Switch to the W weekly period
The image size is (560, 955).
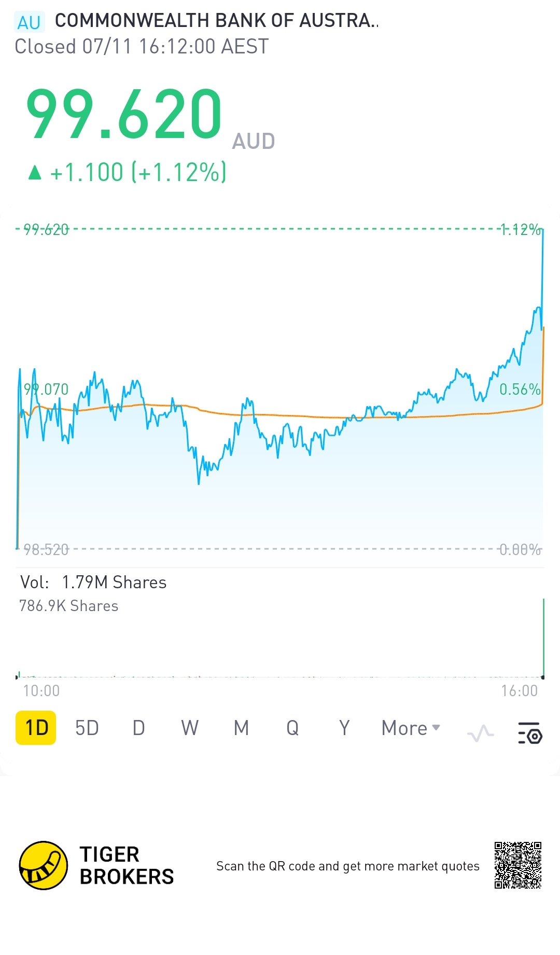pyautogui.click(x=190, y=728)
